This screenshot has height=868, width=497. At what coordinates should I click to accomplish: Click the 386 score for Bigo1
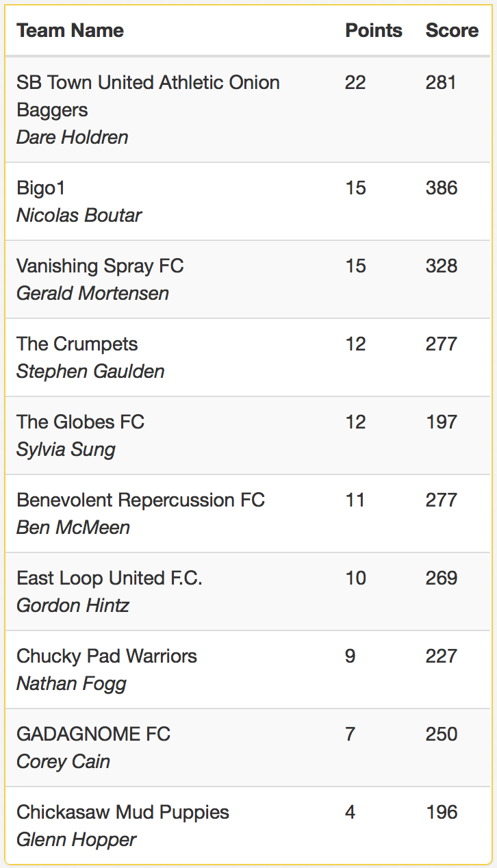[442, 188]
